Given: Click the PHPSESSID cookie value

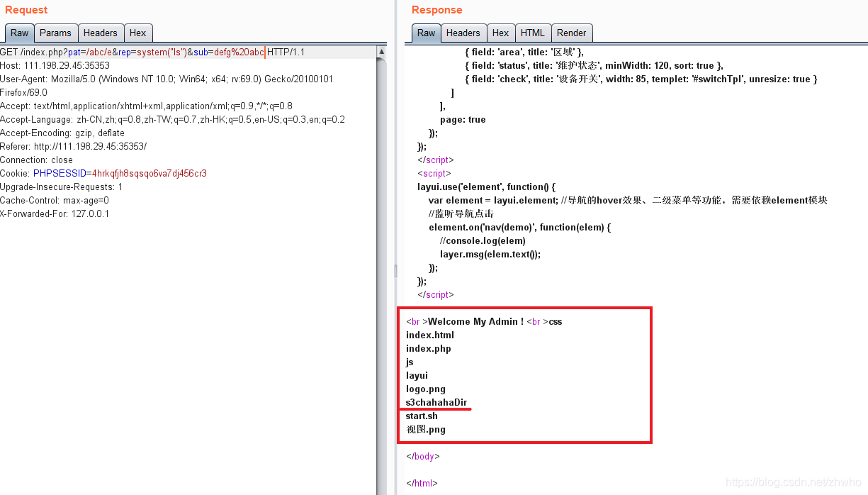Looking at the screenshot, I should pyautogui.click(x=150, y=173).
